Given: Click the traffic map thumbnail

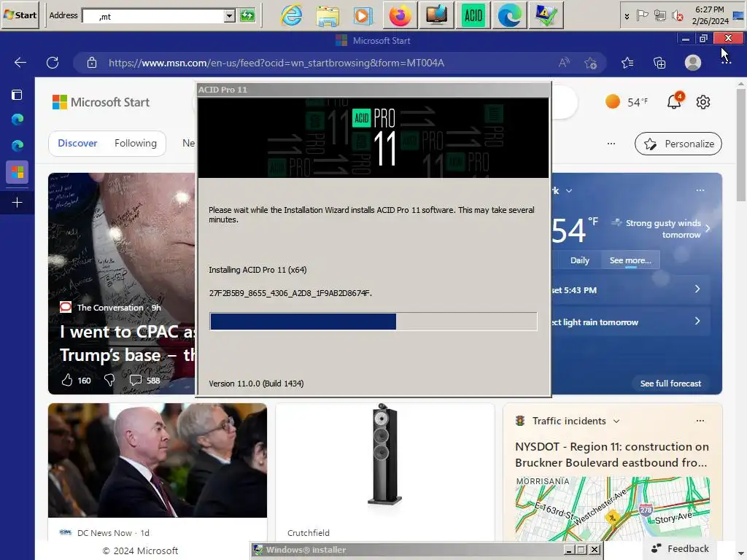Looking at the screenshot, I should (612, 508).
